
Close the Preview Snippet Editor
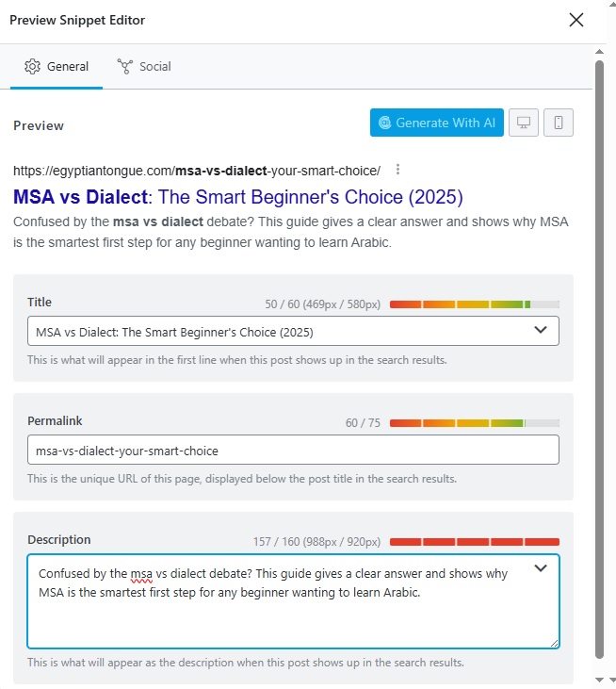tap(576, 20)
